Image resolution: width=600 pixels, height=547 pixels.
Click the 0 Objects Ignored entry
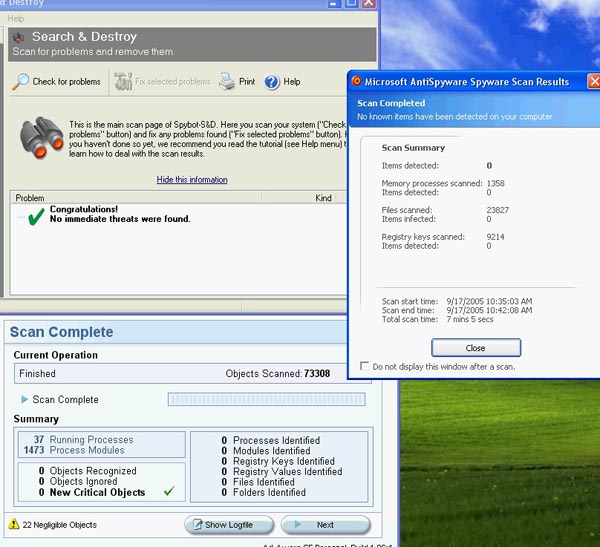pos(78,481)
